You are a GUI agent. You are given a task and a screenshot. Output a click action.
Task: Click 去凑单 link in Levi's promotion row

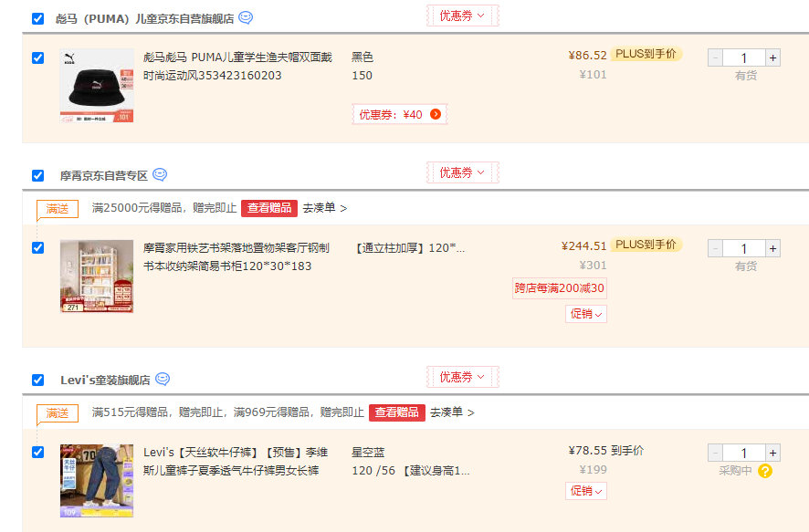click(453, 412)
